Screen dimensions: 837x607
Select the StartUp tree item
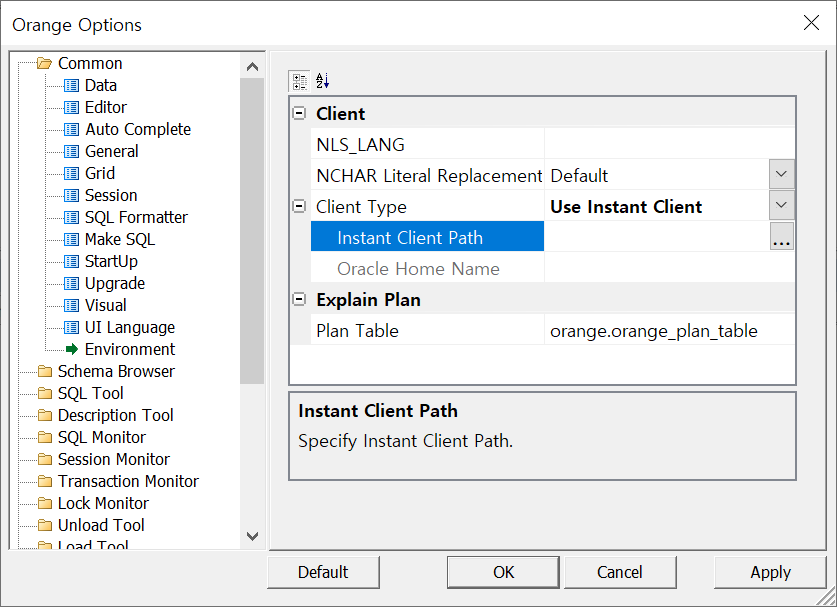coord(111,262)
